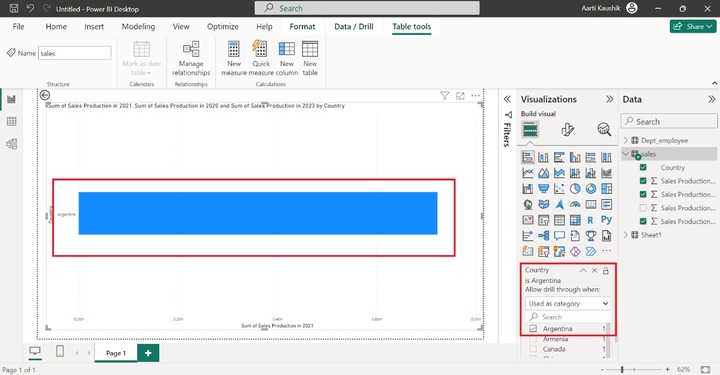Switch to the Home tab
The image size is (720, 375).
(56, 27)
